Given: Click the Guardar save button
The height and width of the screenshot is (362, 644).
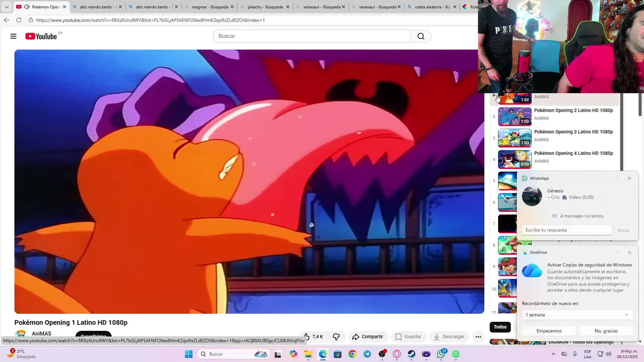Looking at the screenshot, I should 408,336.
